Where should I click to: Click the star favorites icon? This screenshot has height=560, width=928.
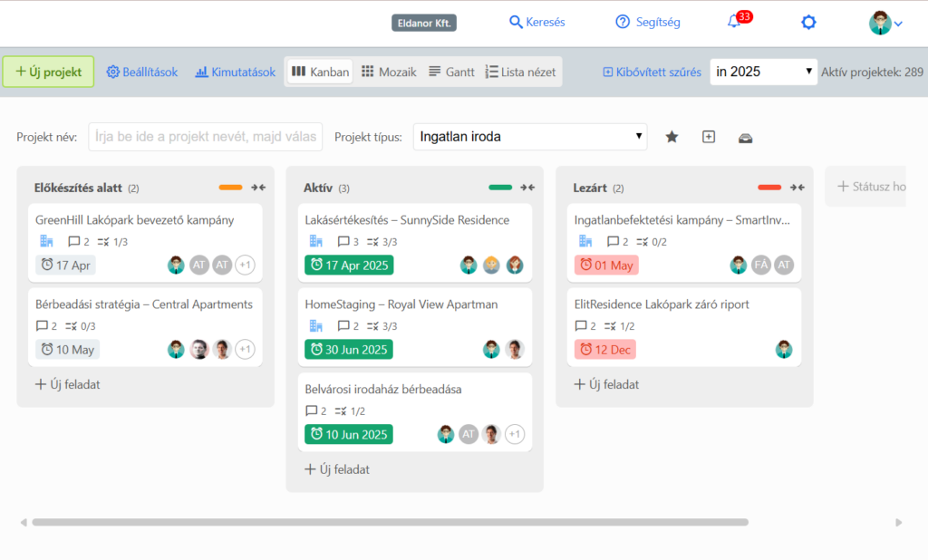coord(672,138)
